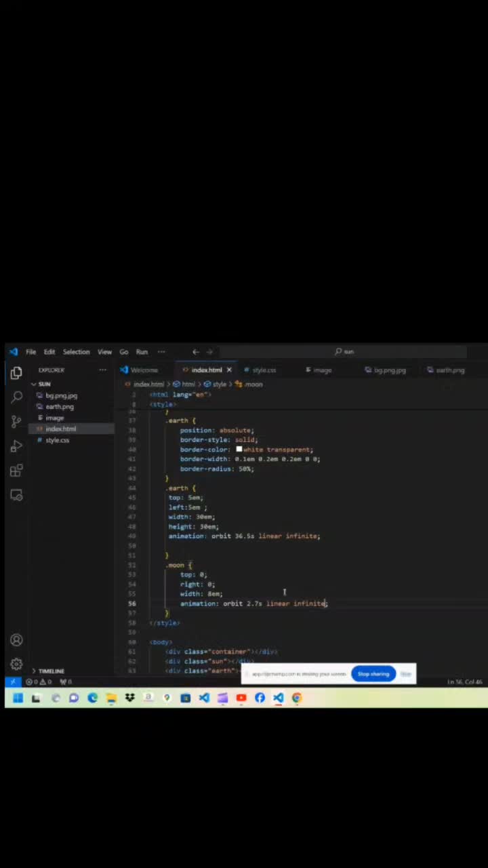Click the white color swatch in border-color
The image size is (488, 868).
point(239,449)
